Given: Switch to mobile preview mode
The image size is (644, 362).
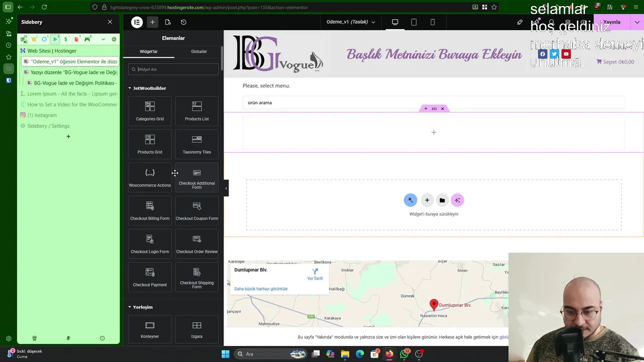Looking at the screenshot, I should coord(433,22).
